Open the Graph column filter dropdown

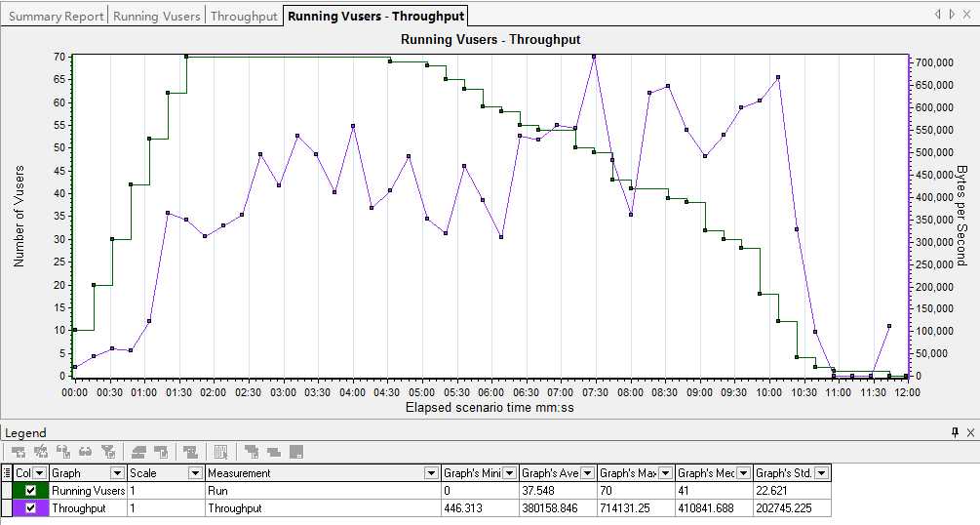click(x=117, y=473)
